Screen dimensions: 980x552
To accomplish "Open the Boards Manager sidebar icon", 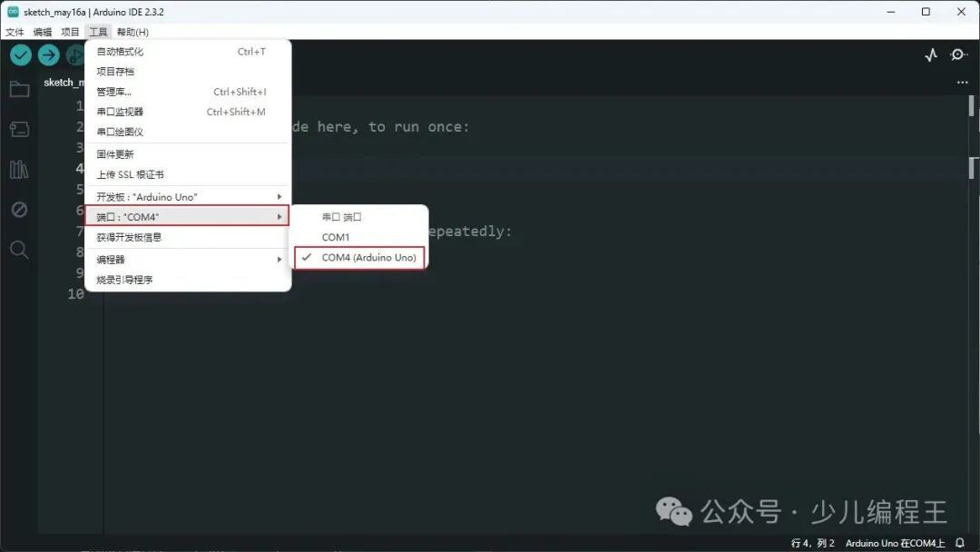I will pos(20,128).
